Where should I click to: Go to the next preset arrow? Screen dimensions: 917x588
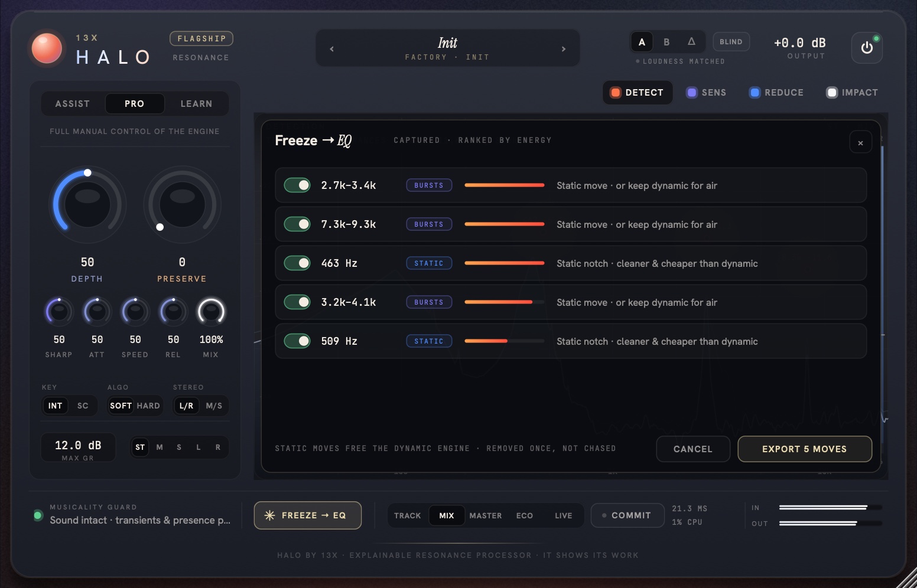click(564, 49)
